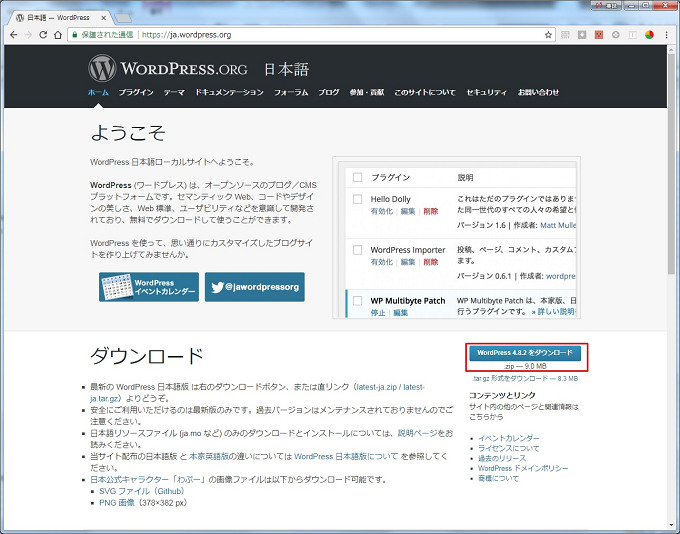Open the ブログ navigation item
680x534 pixels.
click(329, 92)
